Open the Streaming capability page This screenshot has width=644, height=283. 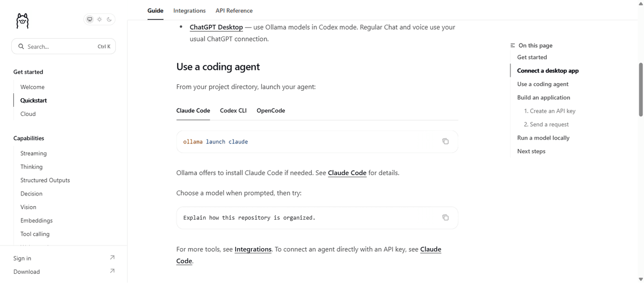(33, 154)
